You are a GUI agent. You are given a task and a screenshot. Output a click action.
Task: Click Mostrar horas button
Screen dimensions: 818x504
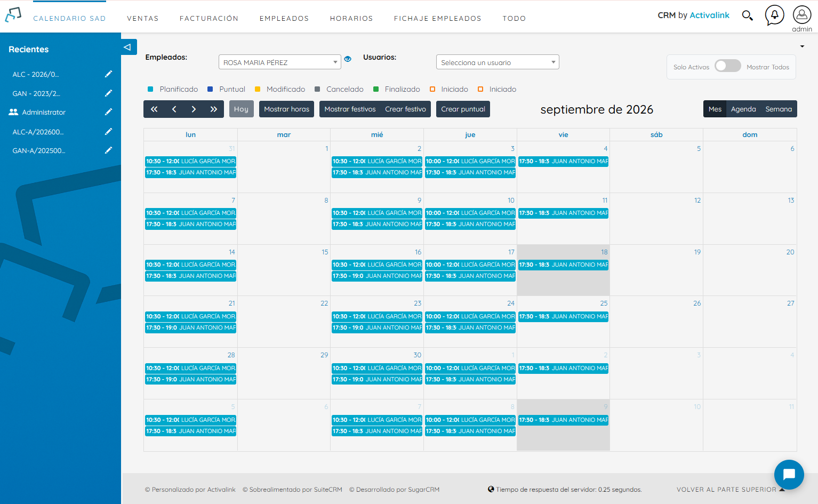pos(287,109)
